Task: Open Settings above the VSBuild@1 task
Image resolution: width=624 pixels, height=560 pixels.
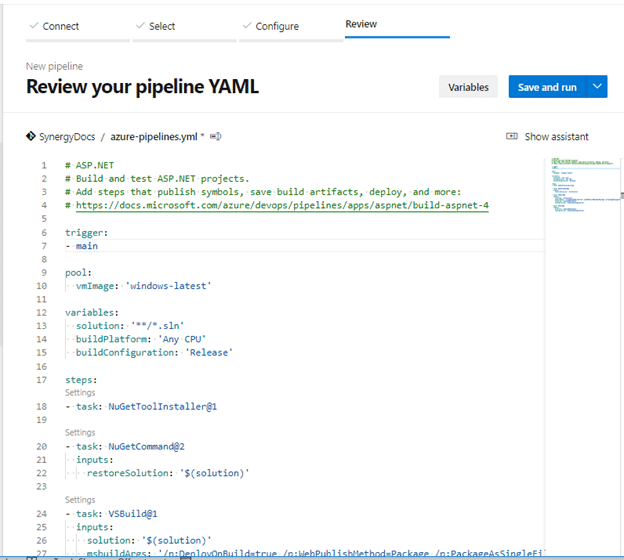Action: 80,499
